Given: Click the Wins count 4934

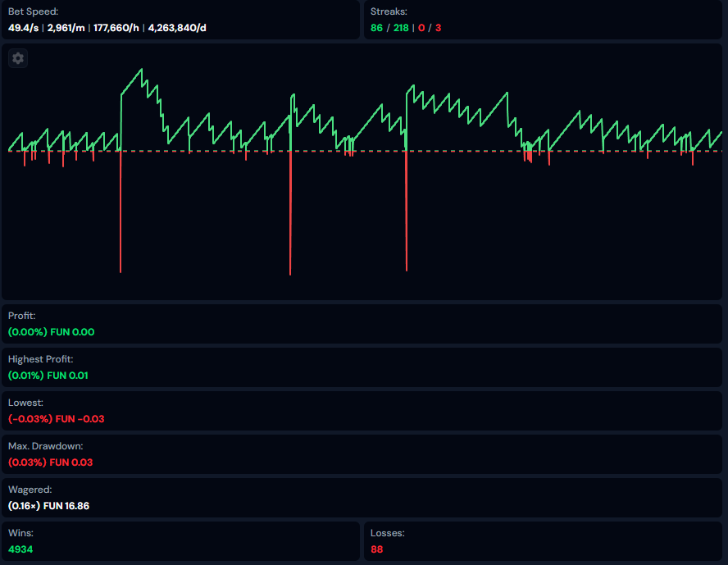Looking at the screenshot, I should (x=20, y=549).
